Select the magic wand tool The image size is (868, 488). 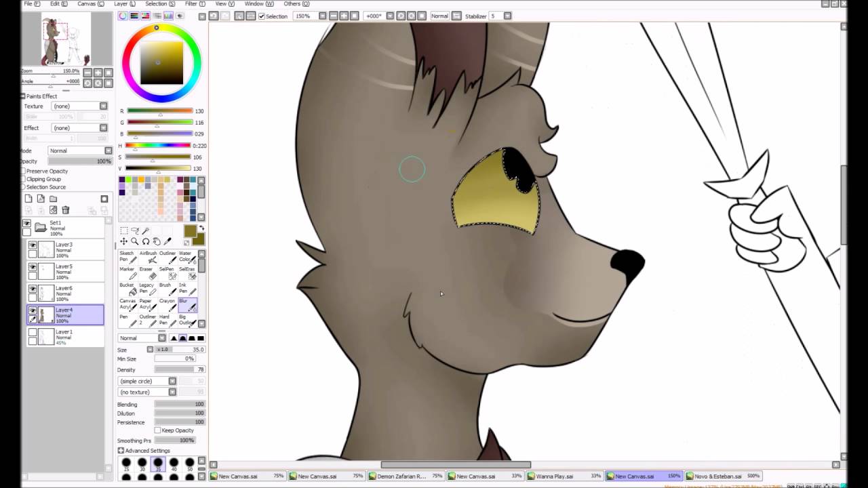(145, 230)
